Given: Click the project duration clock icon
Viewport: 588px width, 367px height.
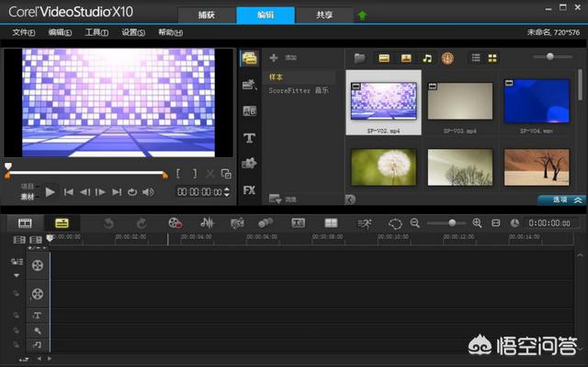Looking at the screenshot, I should [x=514, y=224].
